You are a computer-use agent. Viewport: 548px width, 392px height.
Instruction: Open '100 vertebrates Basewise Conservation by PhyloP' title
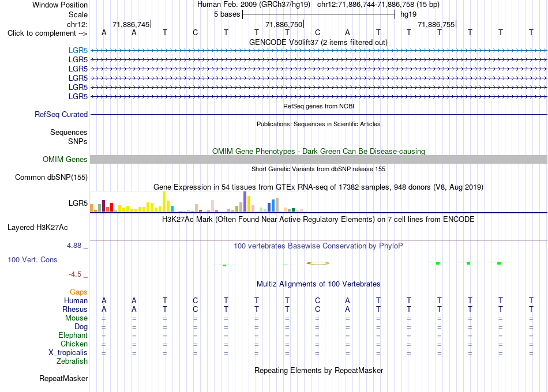coord(318,246)
